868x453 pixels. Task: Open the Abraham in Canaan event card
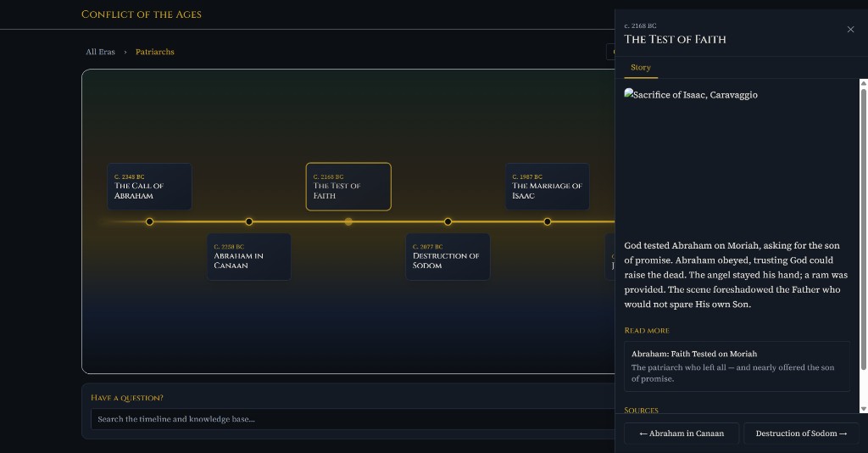(249, 257)
